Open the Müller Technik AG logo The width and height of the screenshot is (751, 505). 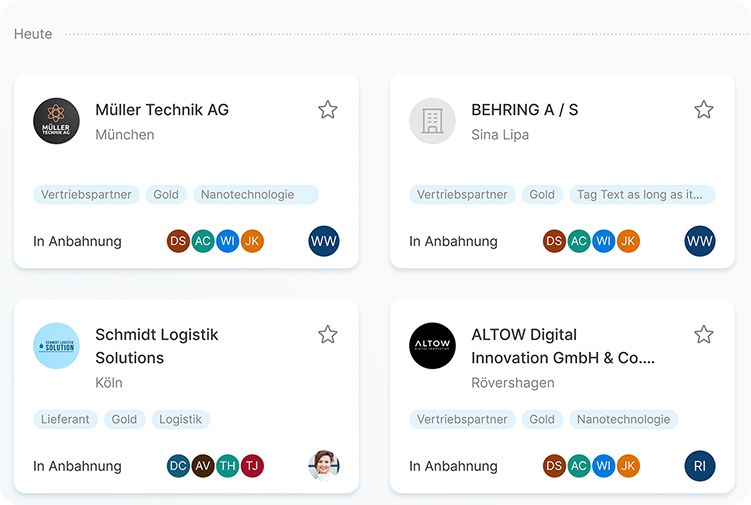click(57, 121)
